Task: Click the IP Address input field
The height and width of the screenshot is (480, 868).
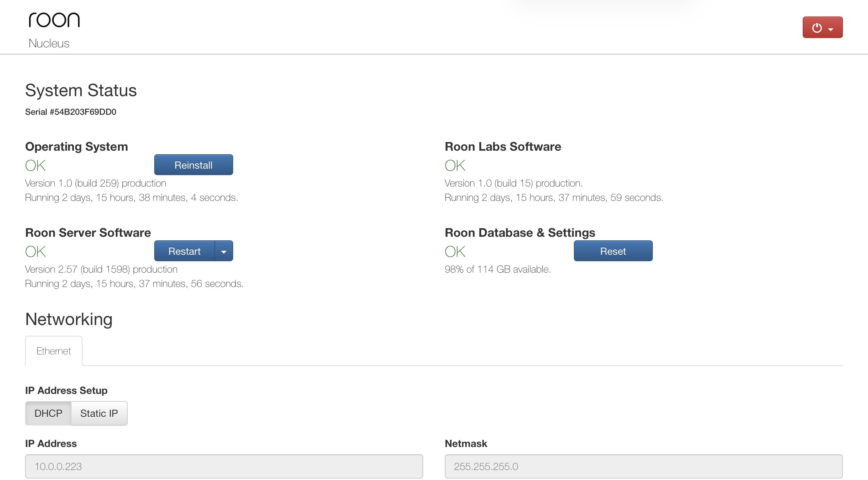Action: [x=224, y=466]
